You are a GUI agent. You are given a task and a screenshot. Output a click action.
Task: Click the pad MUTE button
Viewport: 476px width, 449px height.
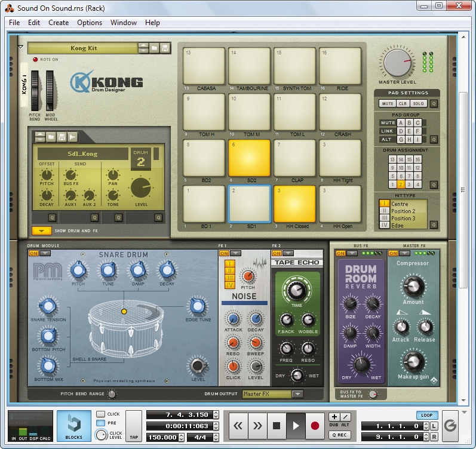click(388, 103)
